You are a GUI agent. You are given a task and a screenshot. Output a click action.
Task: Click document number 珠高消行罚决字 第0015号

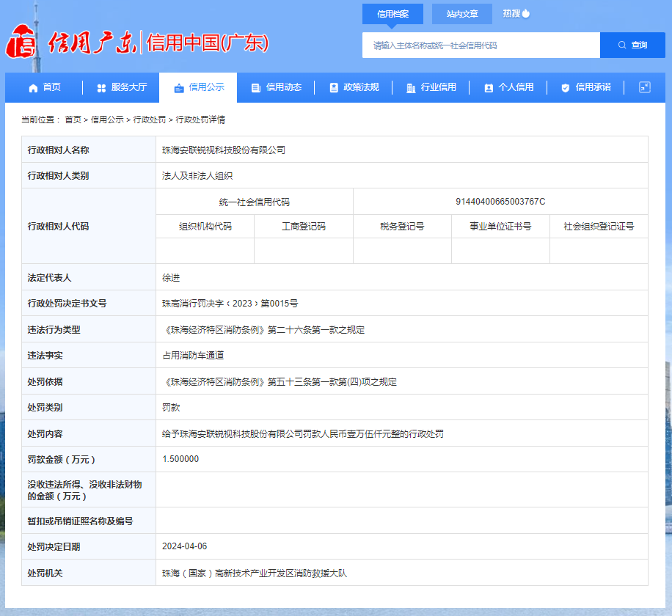click(x=230, y=304)
